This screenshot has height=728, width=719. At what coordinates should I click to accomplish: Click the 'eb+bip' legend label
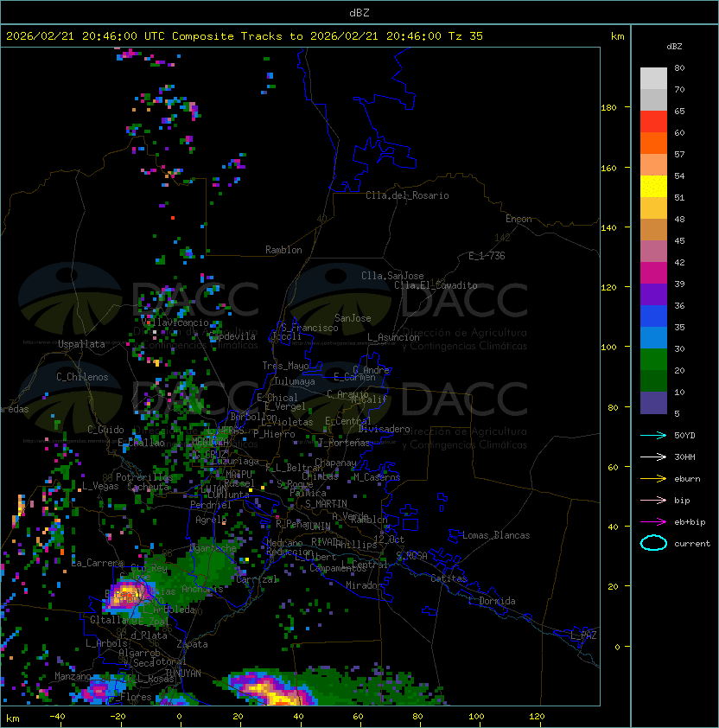(x=690, y=522)
